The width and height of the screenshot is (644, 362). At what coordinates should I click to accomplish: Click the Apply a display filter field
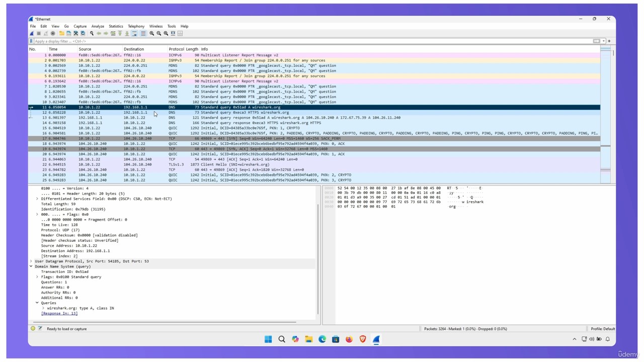point(312,41)
